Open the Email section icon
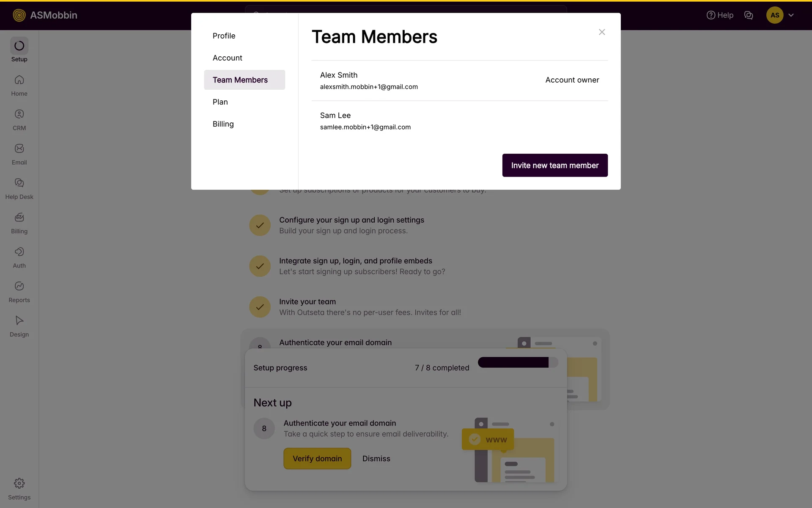The image size is (812, 508). 19,149
